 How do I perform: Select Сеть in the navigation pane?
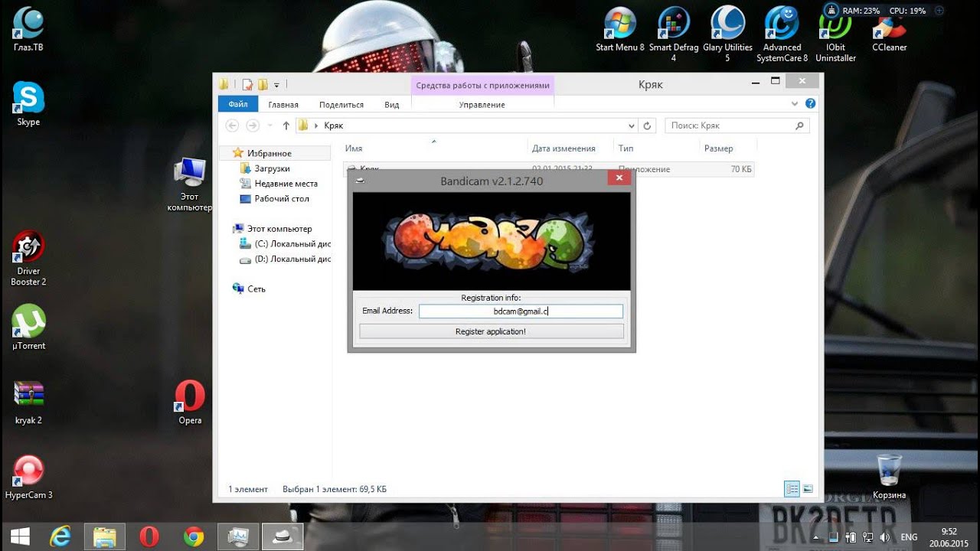click(256, 289)
